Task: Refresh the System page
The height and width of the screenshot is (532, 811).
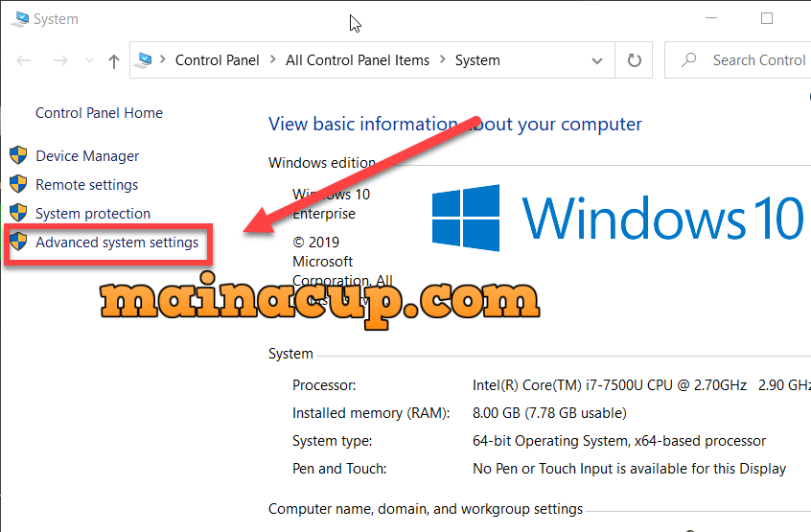Action: pyautogui.click(x=634, y=60)
